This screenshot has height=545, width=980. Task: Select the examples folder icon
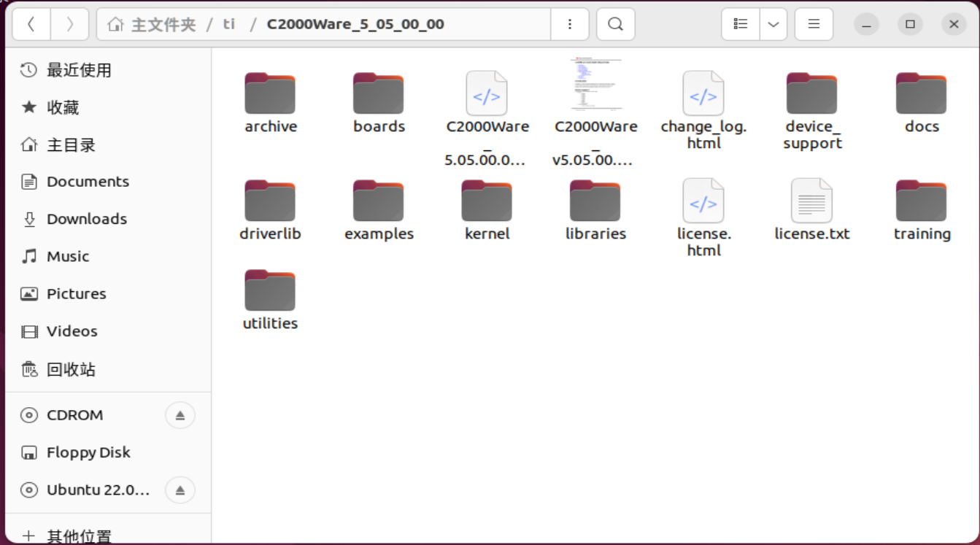click(379, 201)
